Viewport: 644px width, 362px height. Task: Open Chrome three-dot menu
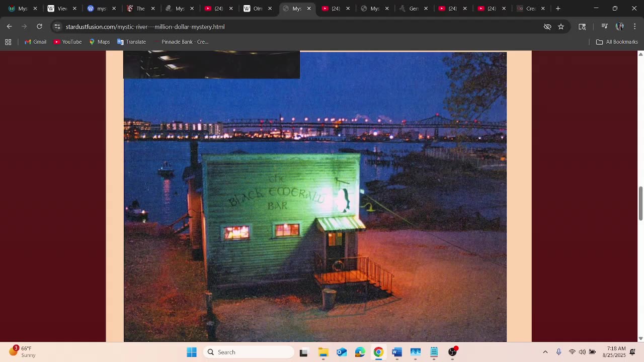coord(634,27)
